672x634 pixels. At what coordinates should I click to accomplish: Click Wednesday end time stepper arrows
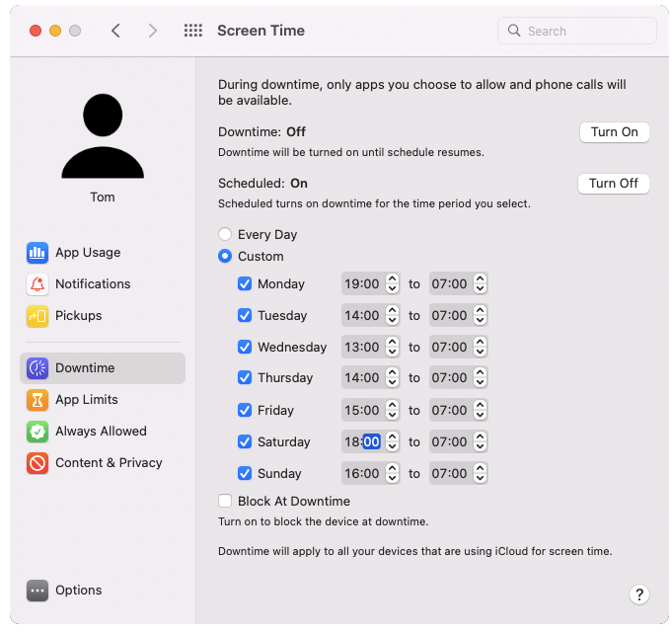click(480, 347)
